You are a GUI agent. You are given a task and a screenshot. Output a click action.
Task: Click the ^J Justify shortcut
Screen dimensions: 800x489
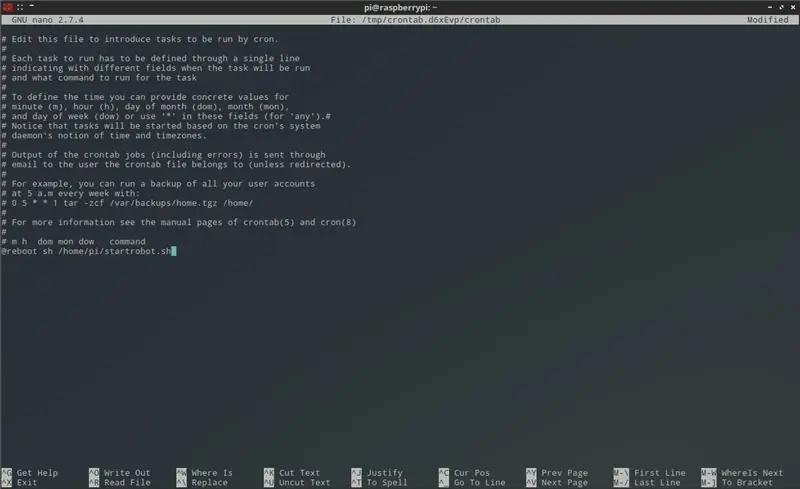377,473
